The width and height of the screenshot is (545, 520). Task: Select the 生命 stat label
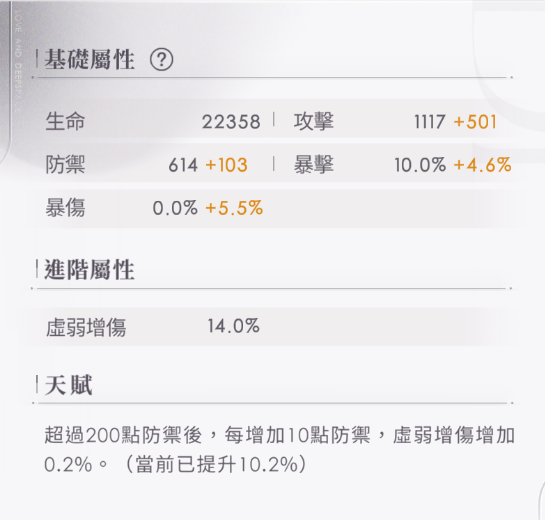[x=65, y=122]
